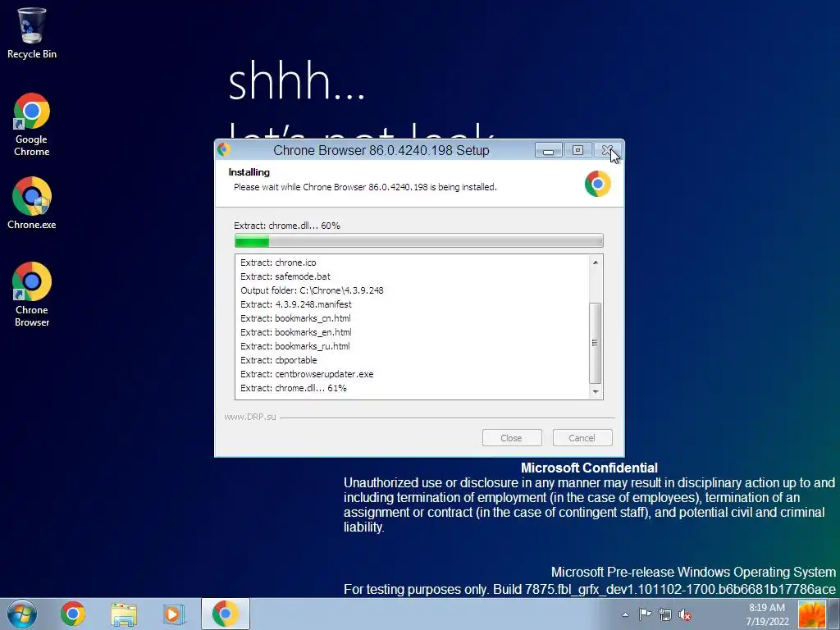Select the Chrone Browser desktop shortcut
Image resolution: width=840 pixels, height=630 pixels.
click(x=32, y=294)
